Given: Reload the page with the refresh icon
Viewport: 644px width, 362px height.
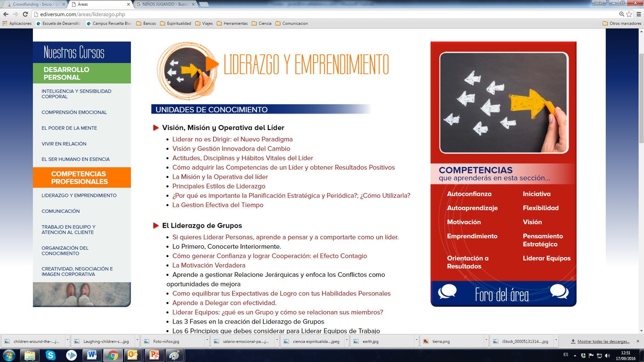Looking at the screenshot, I should click(x=25, y=14).
